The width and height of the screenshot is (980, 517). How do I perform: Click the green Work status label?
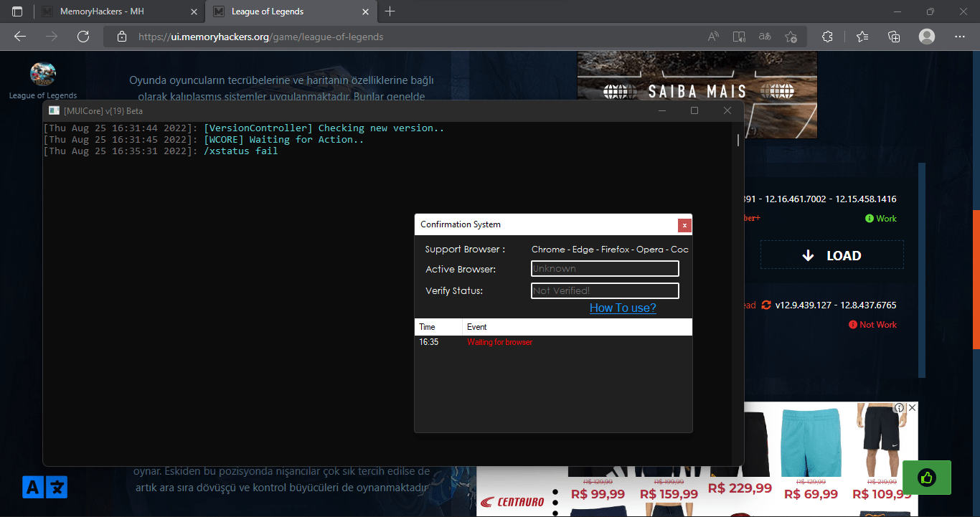click(x=881, y=219)
